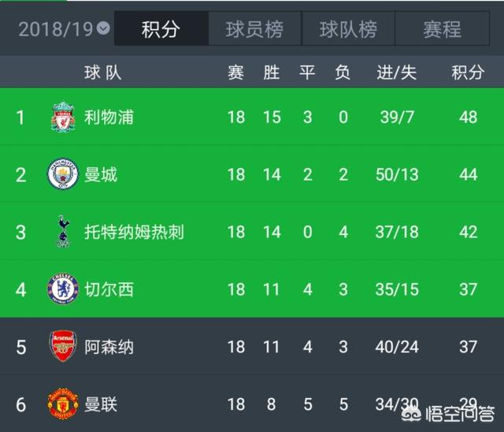The height and width of the screenshot is (432, 504).
Task: Click the Liverpool club crest
Action: coord(62,117)
